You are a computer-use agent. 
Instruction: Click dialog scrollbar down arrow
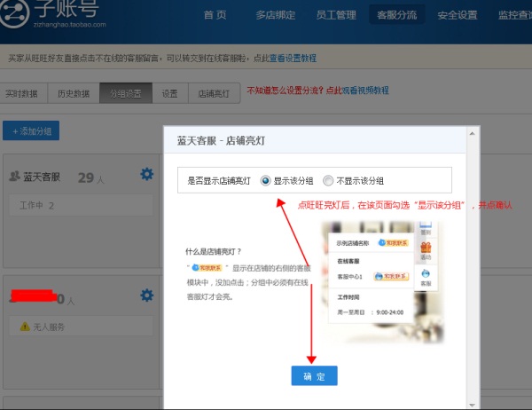point(472,405)
